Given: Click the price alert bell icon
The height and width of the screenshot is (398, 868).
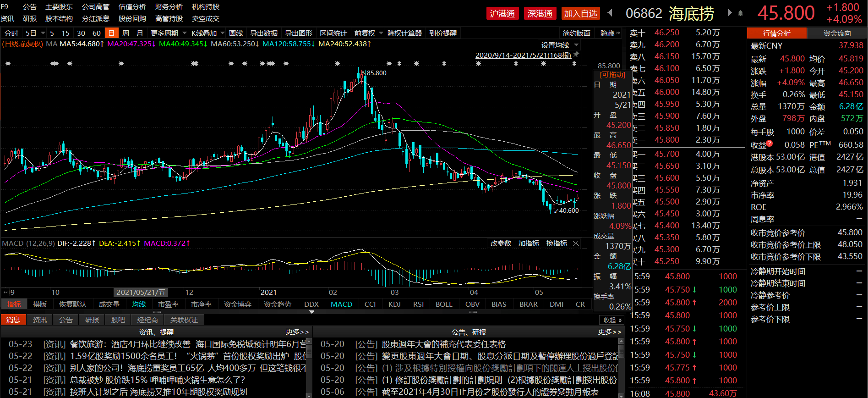Looking at the screenshot, I should pos(740,13).
